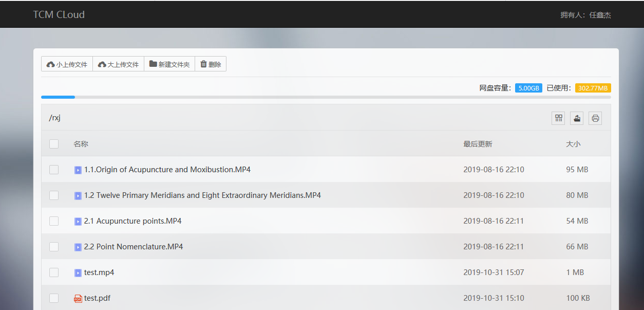Create a folder with 新建文件夹 button
The image size is (644, 310).
pos(169,64)
